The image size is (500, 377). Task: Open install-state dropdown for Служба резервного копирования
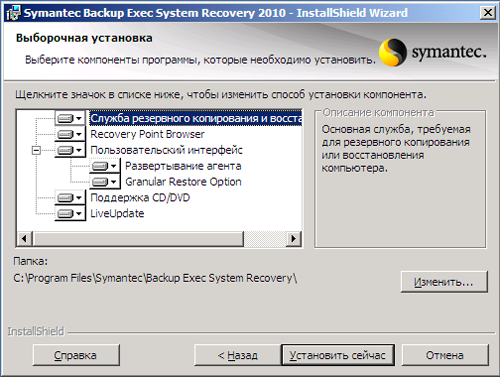[70, 118]
